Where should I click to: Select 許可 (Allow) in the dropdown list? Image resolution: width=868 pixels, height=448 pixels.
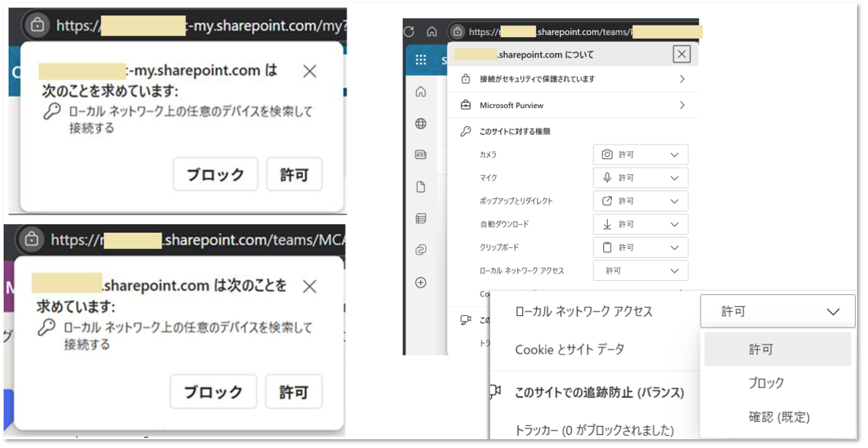click(x=778, y=349)
